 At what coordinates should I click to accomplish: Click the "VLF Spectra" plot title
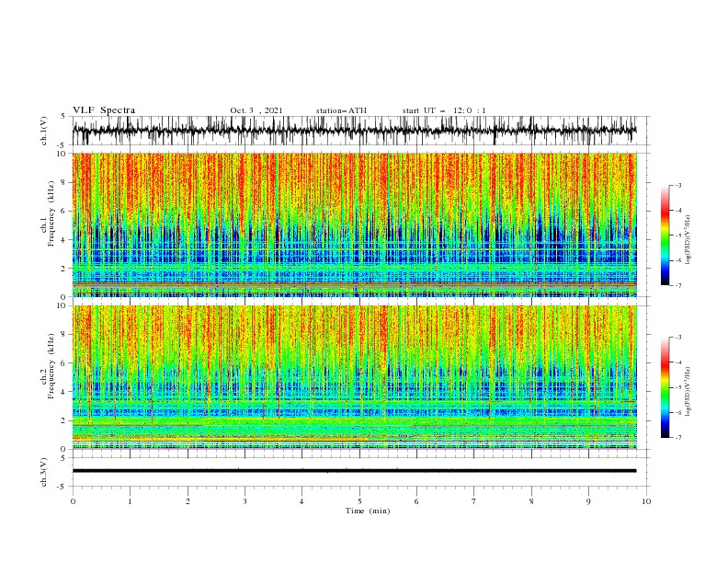[104, 110]
